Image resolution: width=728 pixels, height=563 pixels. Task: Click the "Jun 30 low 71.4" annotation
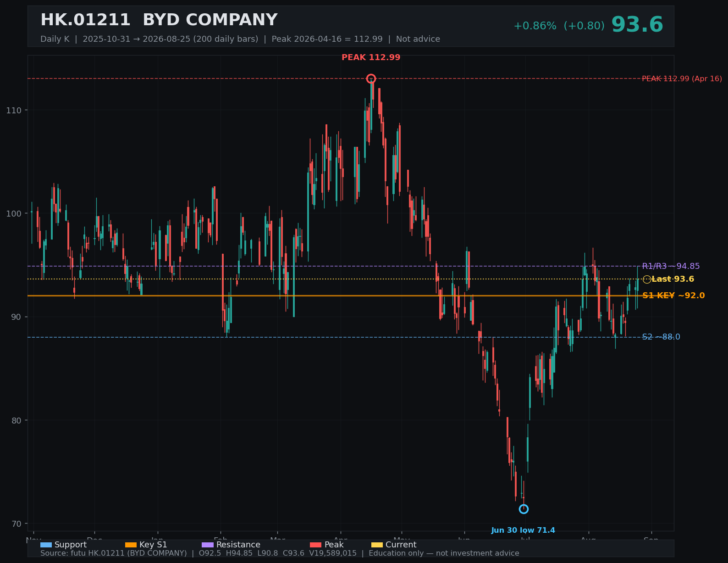(523, 530)
